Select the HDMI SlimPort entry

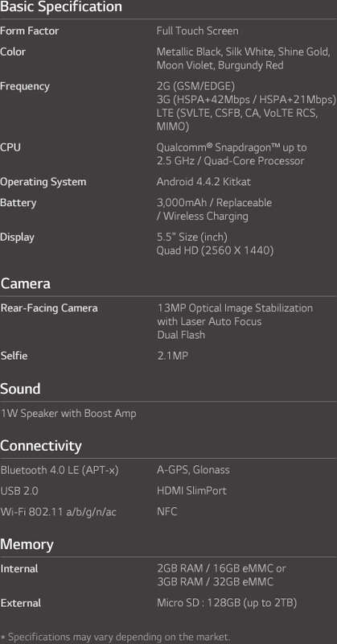pos(191,491)
